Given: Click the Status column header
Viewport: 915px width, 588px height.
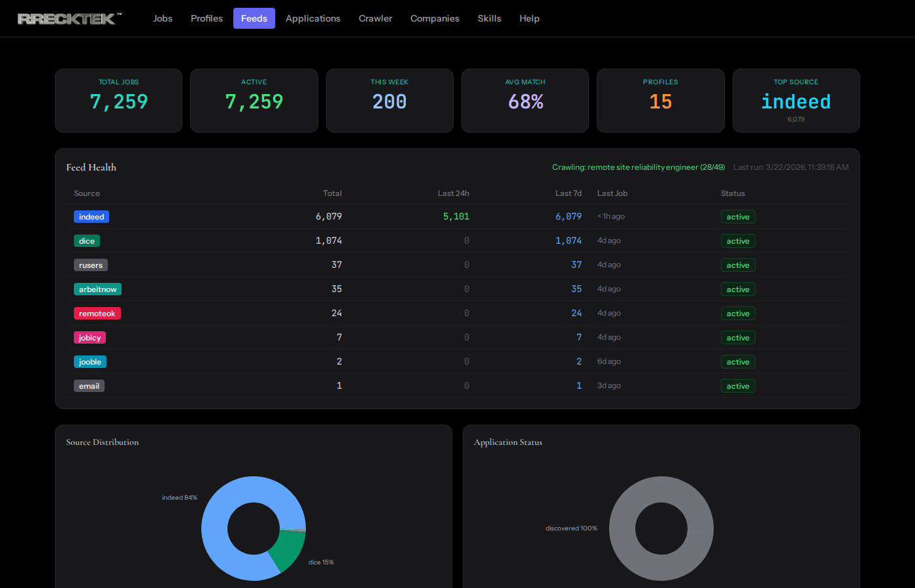Looking at the screenshot, I should tap(733, 193).
